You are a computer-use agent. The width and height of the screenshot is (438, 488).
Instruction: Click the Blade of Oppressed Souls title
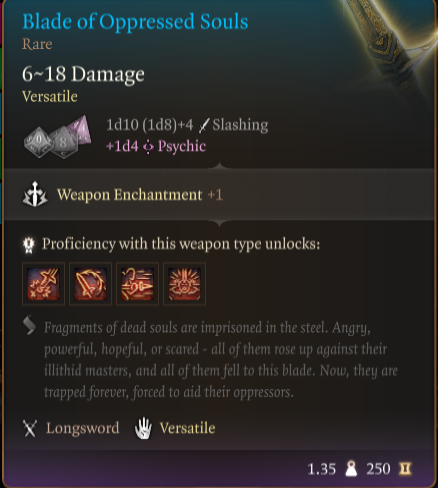click(135, 22)
